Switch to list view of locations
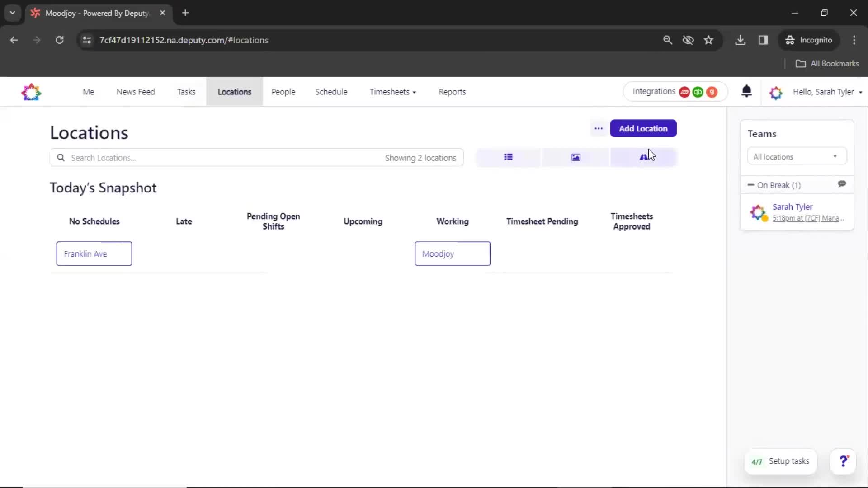Viewport: 868px width, 488px height. (x=508, y=157)
